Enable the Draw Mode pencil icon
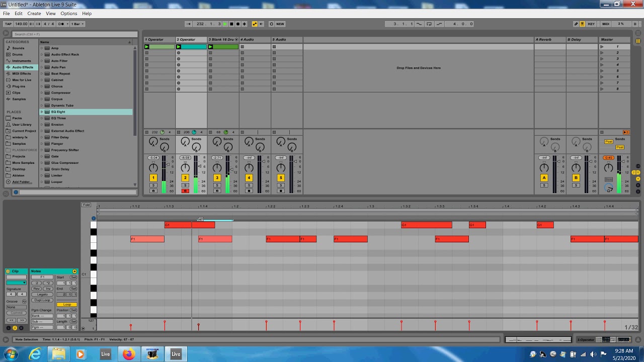This screenshot has width=644, height=362. [x=576, y=24]
